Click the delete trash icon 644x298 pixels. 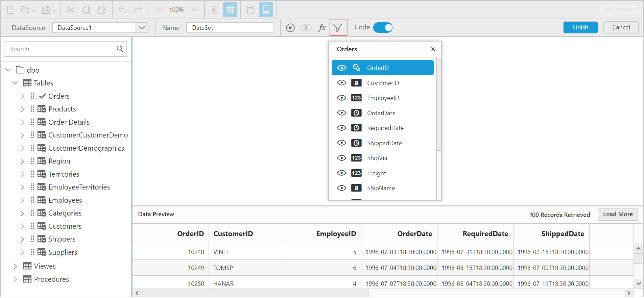(x=215, y=10)
